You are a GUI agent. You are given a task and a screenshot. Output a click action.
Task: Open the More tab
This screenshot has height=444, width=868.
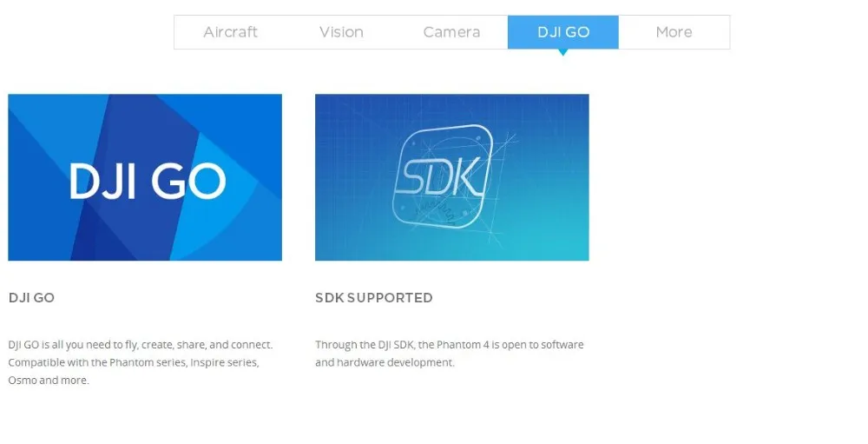click(674, 32)
